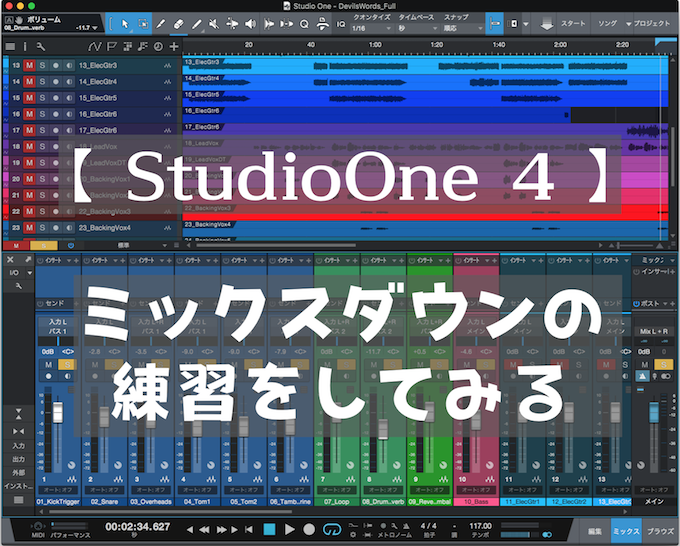Toggle monitor on track 16_ElecGtr6
Viewport: 680px width, 546px height.
(x=69, y=114)
